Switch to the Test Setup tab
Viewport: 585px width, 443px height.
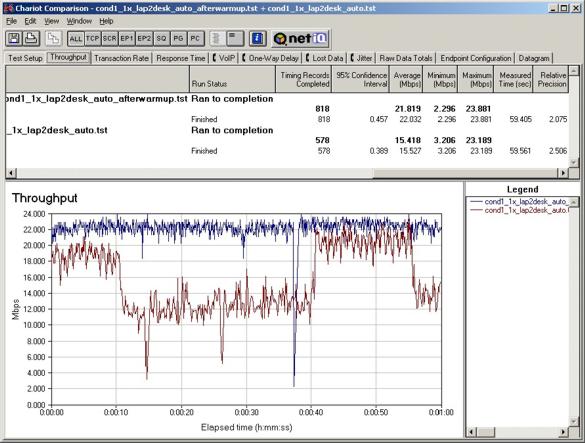pos(25,58)
